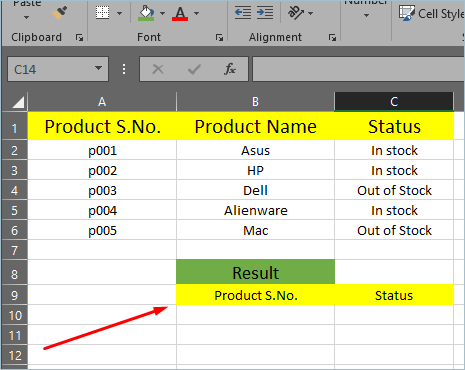Open the Borders dropdown arrow

click(119, 13)
